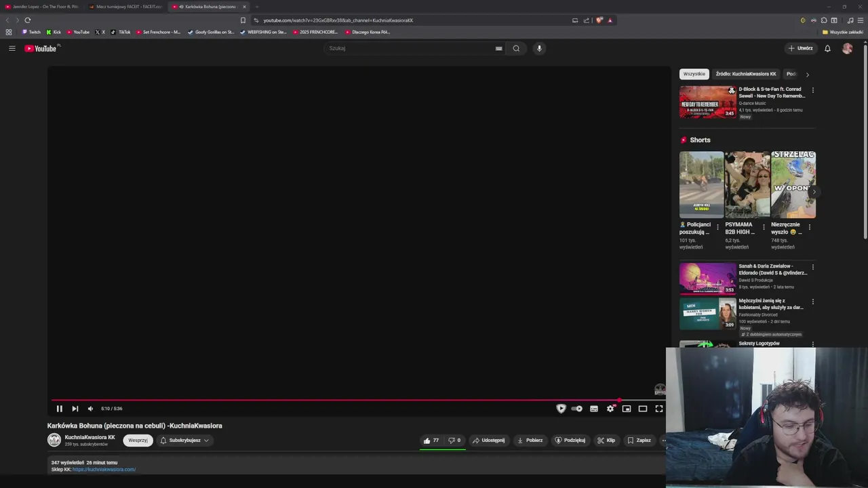Close the Karkówka Bohuna tab
The height and width of the screenshot is (488, 868).
tap(244, 7)
